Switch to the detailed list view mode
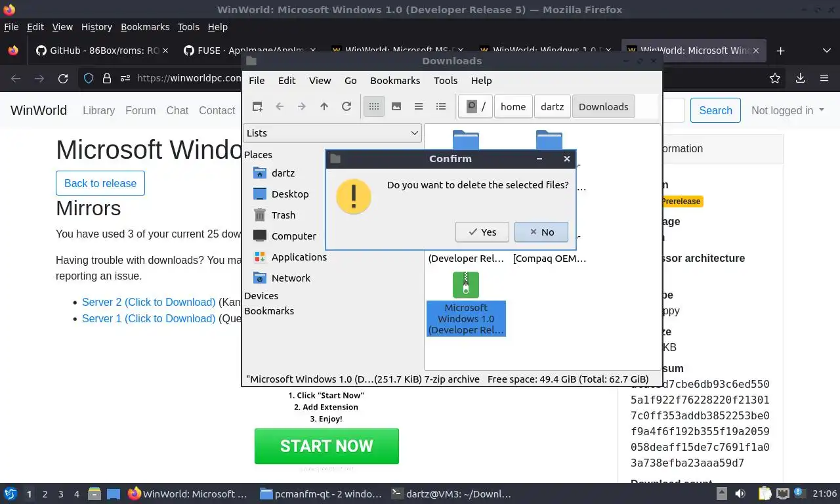The width and height of the screenshot is (840, 504). (441, 106)
